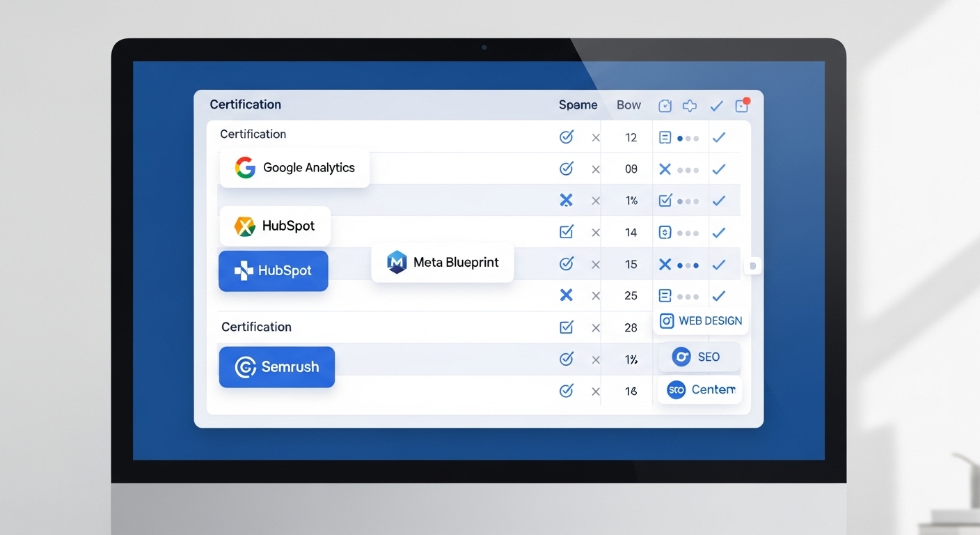This screenshot has width=980, height=535.
Task: Open three-dot menu in row numbered 14
Action: tap(688, 233)
